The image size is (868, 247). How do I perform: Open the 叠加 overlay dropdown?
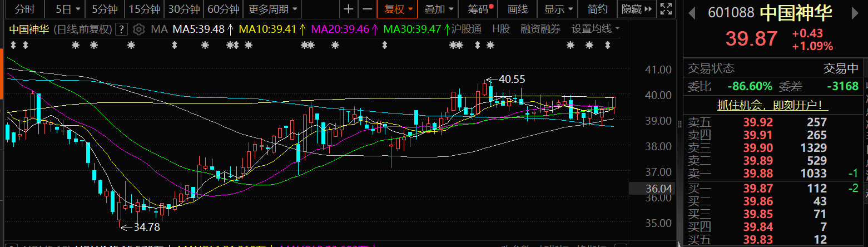(x=439, y=9)
